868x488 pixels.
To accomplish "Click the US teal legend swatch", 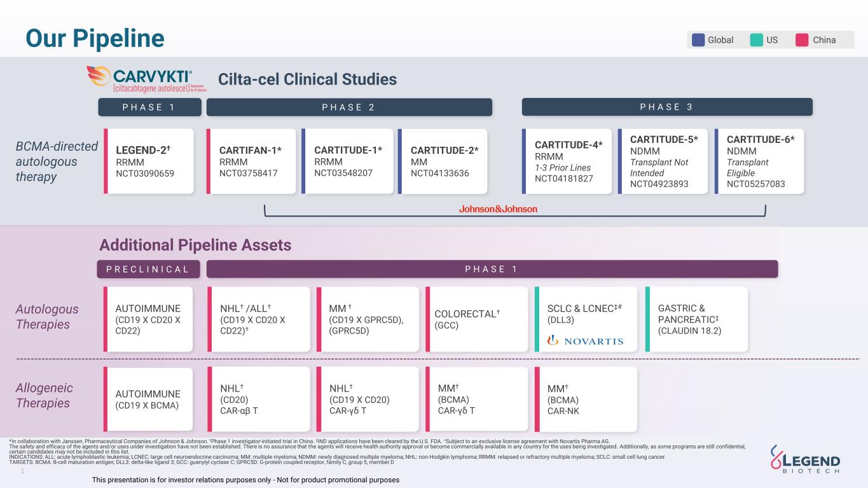I will 756,40.
